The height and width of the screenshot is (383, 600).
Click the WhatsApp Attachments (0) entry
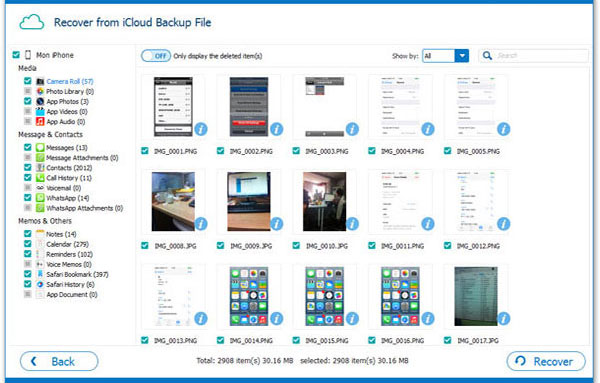85,208
